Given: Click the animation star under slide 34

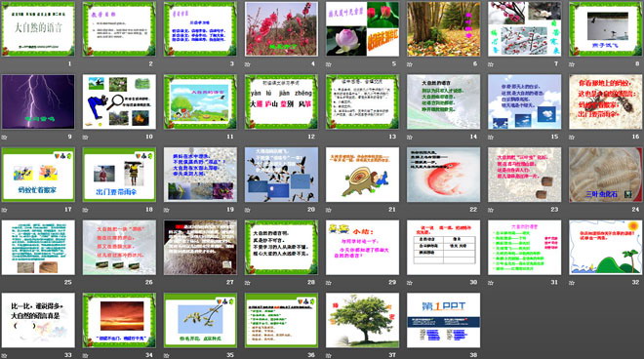Looking at the screenshot, I should (86, 355).
